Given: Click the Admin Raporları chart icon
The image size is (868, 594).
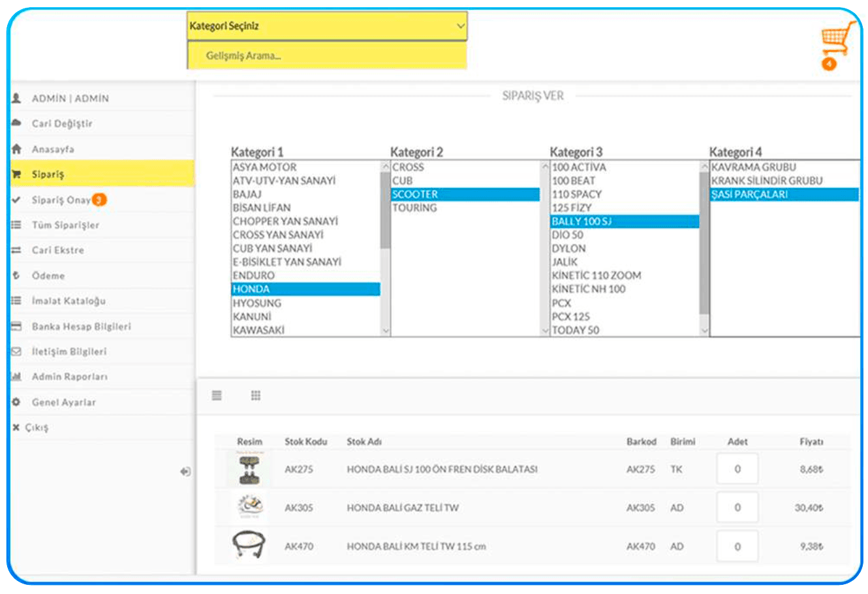Looking at the screenshot, I should pyautogui.click(x=17, y=377).
